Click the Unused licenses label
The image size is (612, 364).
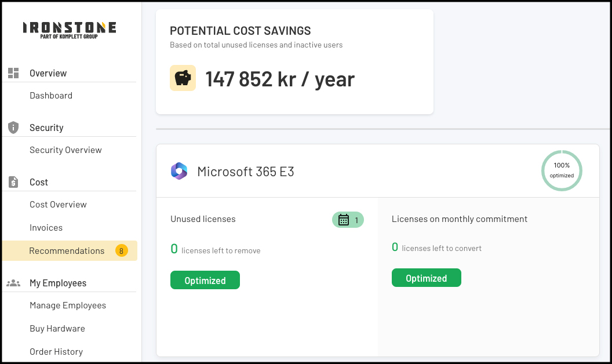tap(203, 219)
